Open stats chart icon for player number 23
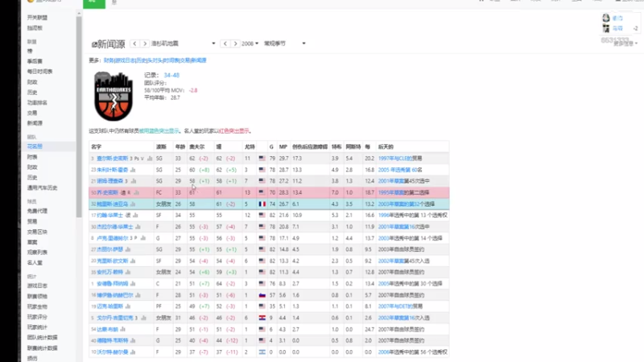This screenshot has height=362, width=644. pyautogui.click(x=133, y=170)
